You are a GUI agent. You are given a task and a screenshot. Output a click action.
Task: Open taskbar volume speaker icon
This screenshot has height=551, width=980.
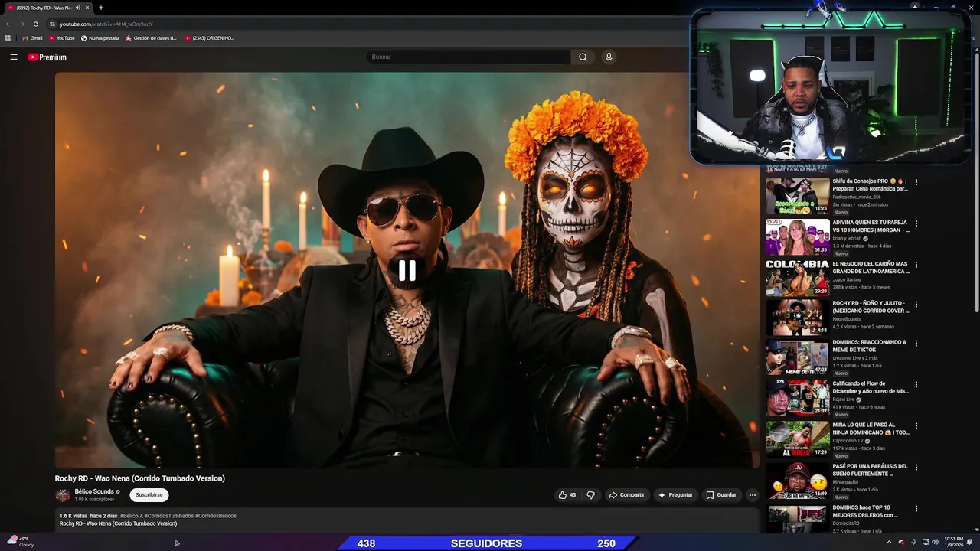(x=935, y=542)
